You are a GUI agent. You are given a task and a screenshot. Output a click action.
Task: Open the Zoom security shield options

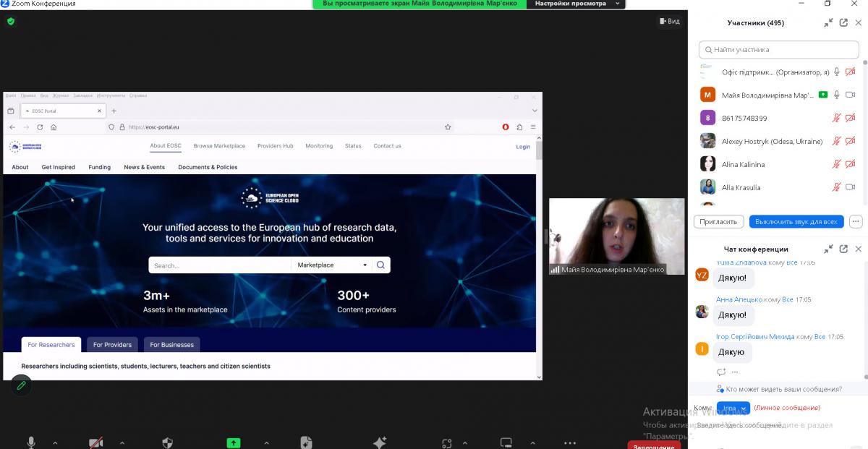(x=168, y=442)
